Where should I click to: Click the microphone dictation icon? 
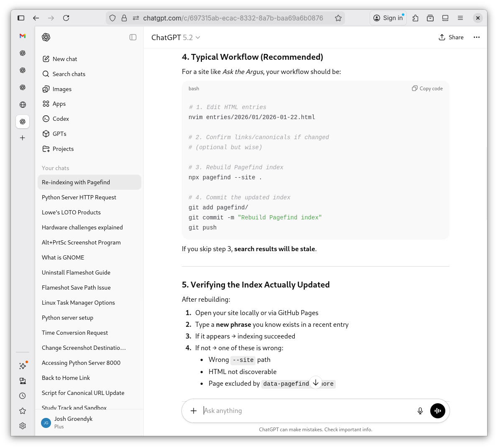420,411
